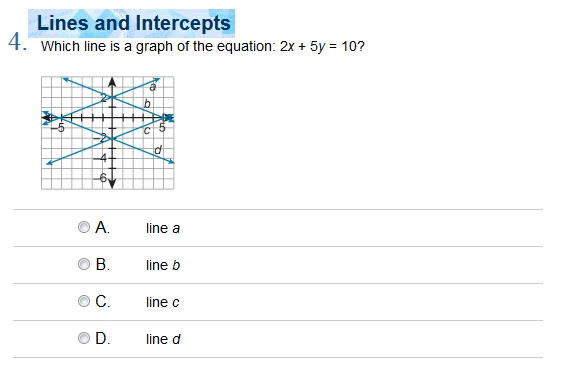Click the letter 'A.' option label
Viewport: 564px width, 380px height.
point(103,227)
